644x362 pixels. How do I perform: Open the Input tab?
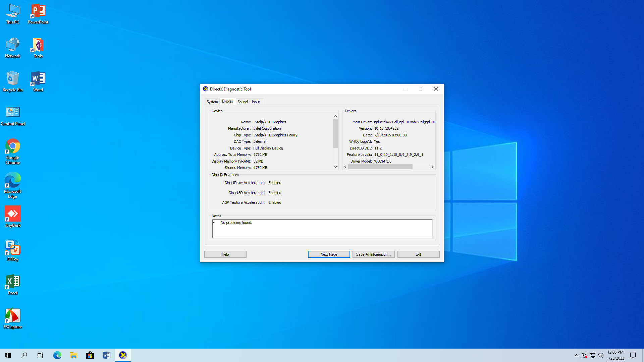256,102
